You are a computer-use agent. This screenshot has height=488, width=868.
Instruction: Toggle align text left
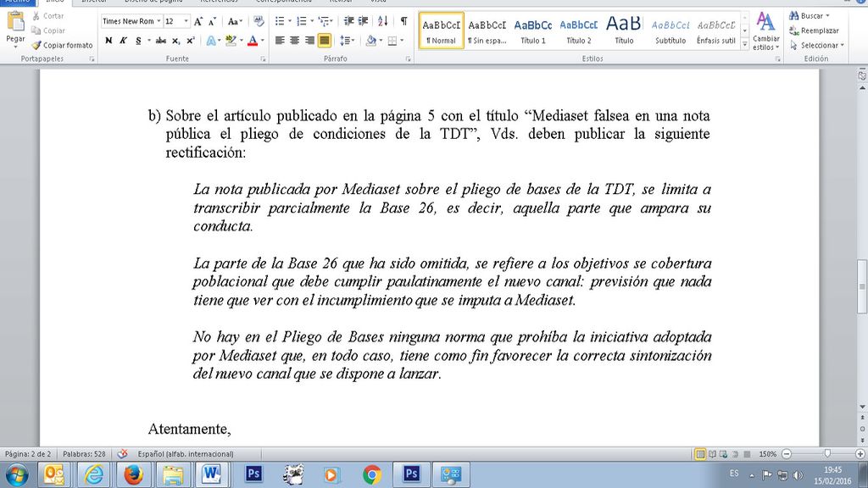click(280, 41)
